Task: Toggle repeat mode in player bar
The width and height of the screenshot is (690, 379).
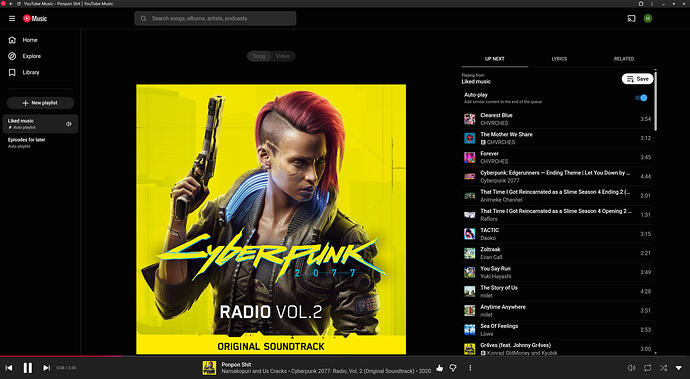Action: tap(647, 368)
